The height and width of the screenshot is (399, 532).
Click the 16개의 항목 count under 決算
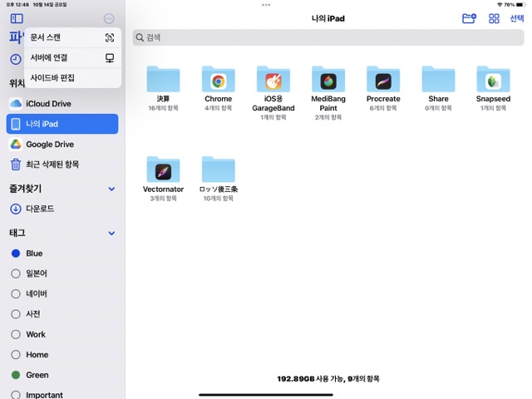coord(163,108)
